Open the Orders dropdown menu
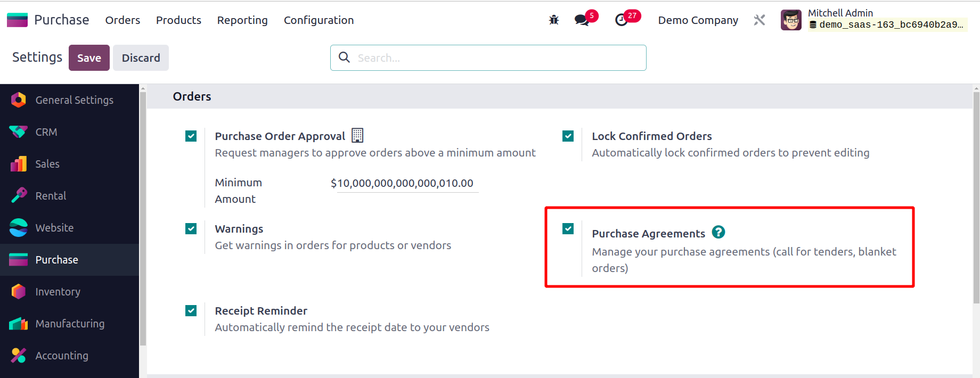The image size is (980, 378). (123, 20)
